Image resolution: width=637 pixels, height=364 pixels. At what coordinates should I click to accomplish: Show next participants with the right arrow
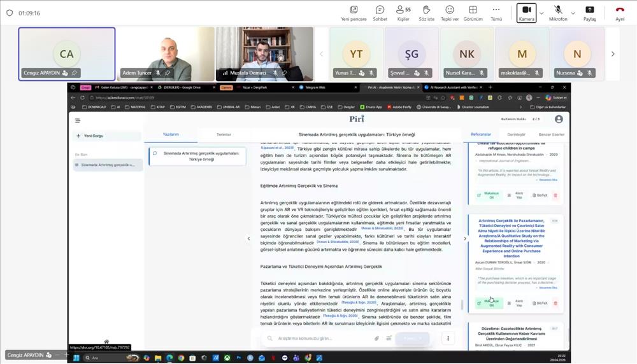click(x=613, y=54)
